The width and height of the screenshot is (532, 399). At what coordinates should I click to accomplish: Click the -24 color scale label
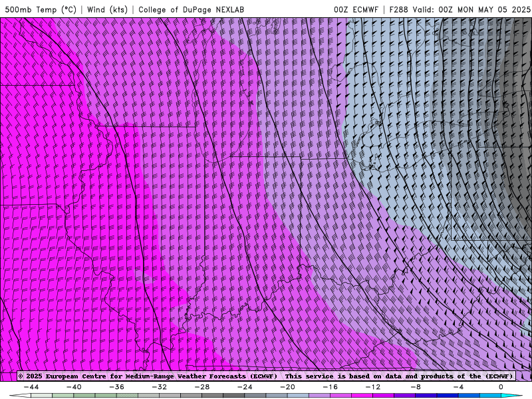click(245, 387)
